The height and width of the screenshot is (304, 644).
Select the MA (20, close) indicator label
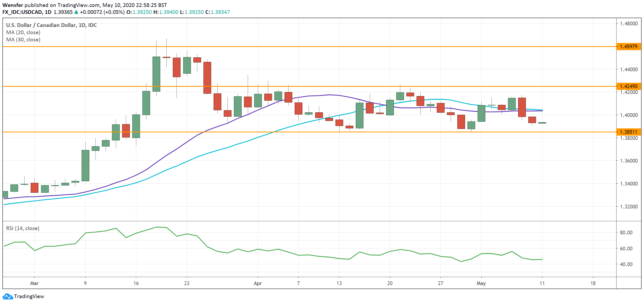click(23, 32)
